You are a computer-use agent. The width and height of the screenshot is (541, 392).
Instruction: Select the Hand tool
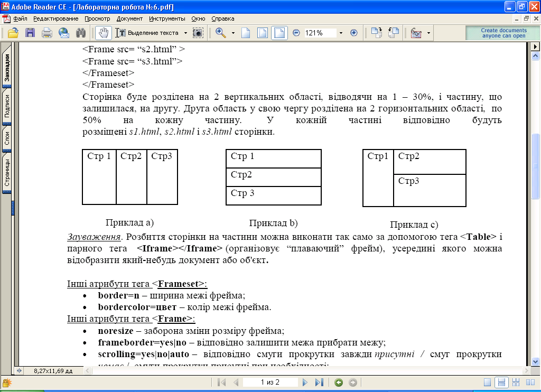point(104,33)
